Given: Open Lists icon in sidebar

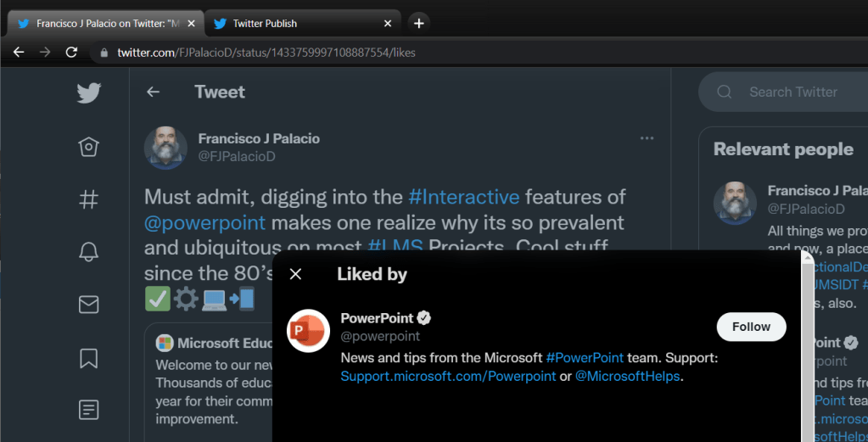Looking at the screenshot, I should [x=88, y=411].
